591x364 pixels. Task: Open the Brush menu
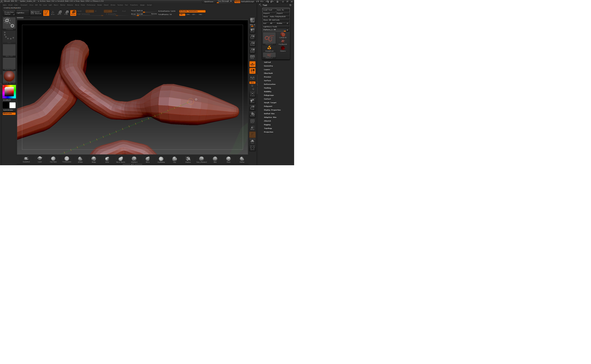(x=10, y=5)
